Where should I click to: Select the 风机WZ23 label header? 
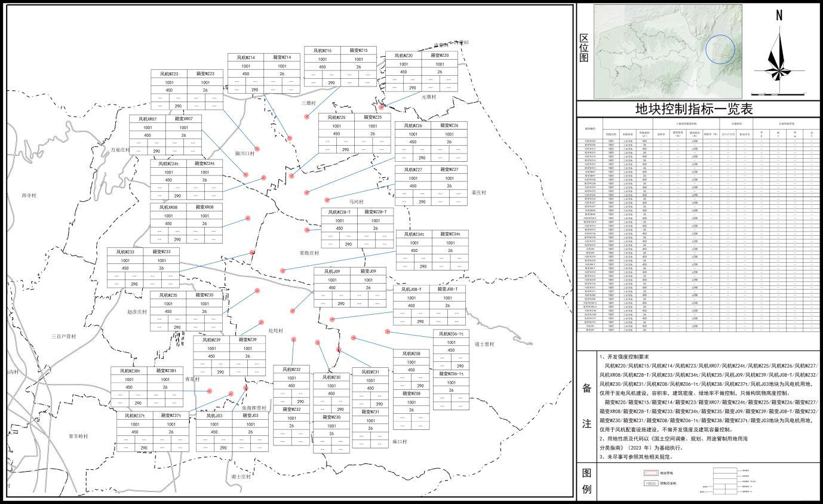(x=168, y=74)
